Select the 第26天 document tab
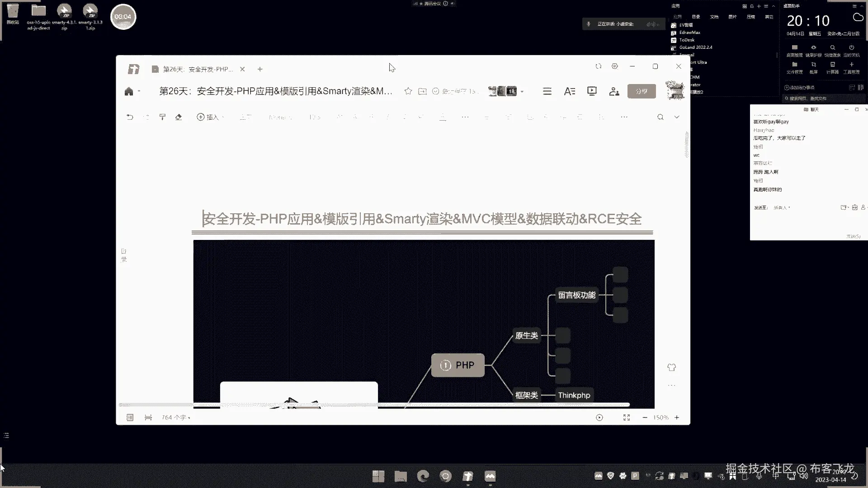 198,69
